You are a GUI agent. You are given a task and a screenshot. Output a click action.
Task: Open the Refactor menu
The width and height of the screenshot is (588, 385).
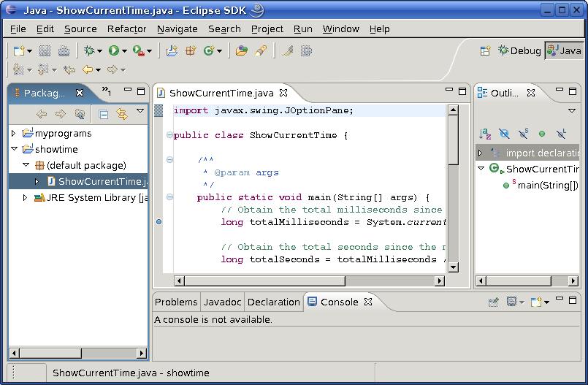point(127,29)
